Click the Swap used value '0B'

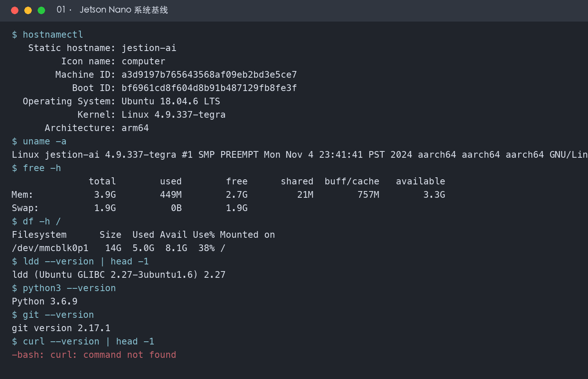(x=176, y=208)
